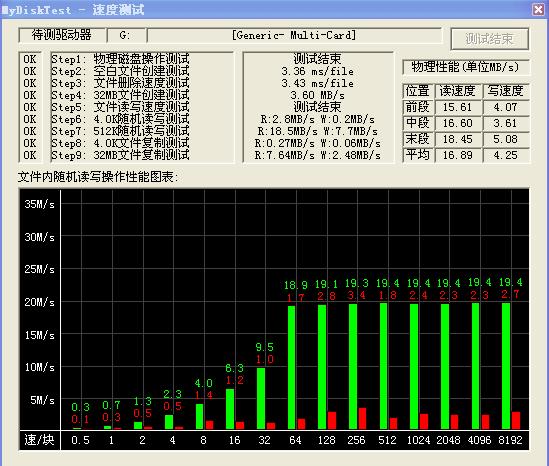Click the green bar for 64 block size
Screen dimensions: 549x466
coord(292,367)
